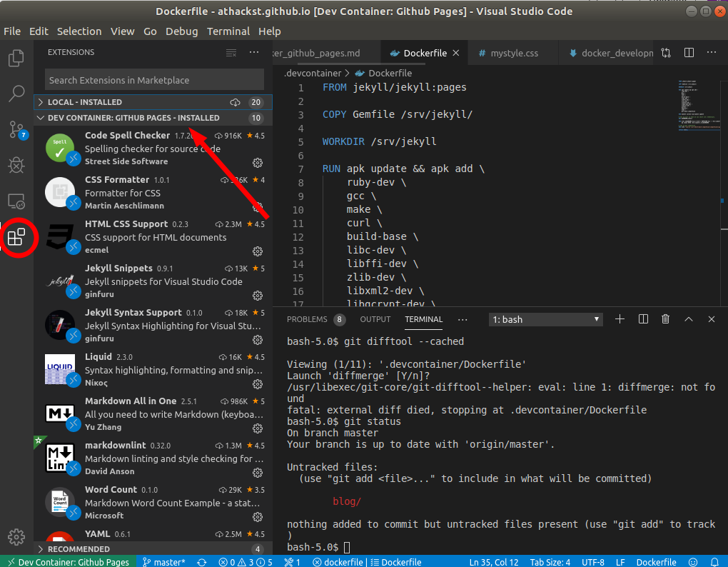Image resolution: width=728 pixels, height=567 pixels.
Task: Close the terminal panel
Action: [712, 319]
